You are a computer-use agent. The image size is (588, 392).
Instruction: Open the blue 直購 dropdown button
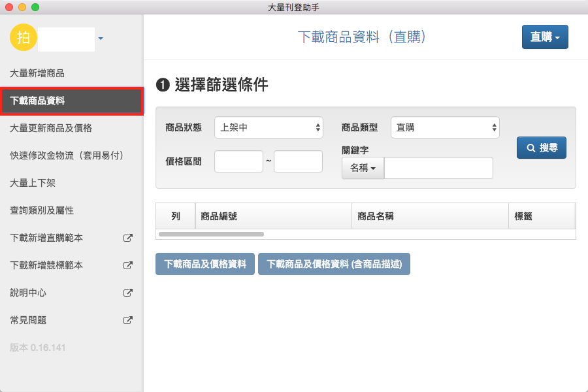tap(544, 37)
